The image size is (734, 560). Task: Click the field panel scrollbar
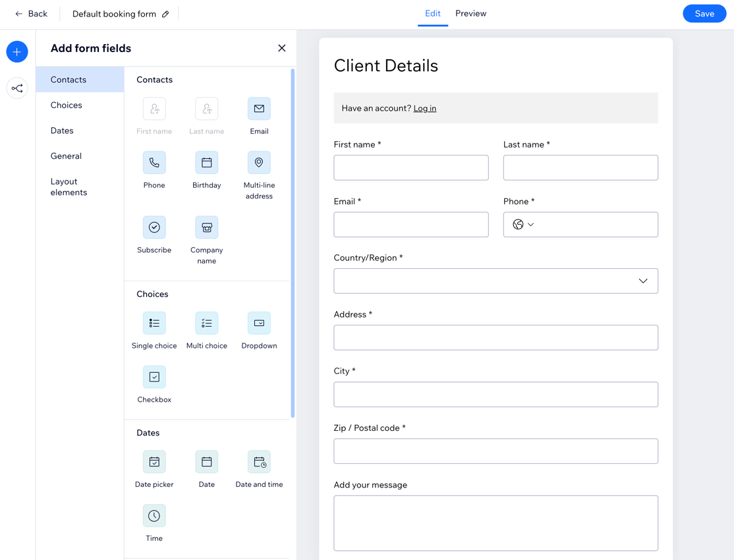coord(293,244)
